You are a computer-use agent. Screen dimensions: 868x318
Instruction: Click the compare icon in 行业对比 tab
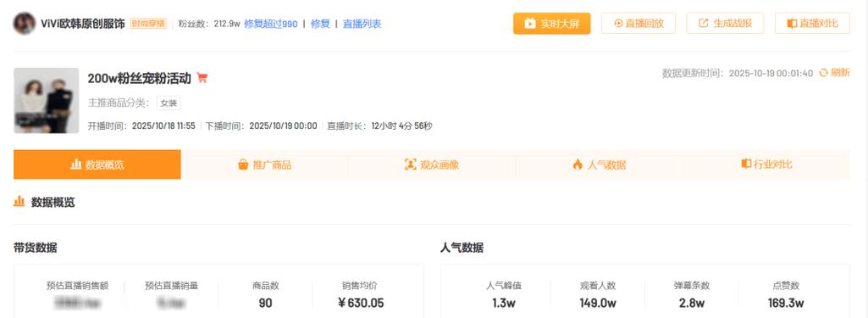click(x=746, y=164)
